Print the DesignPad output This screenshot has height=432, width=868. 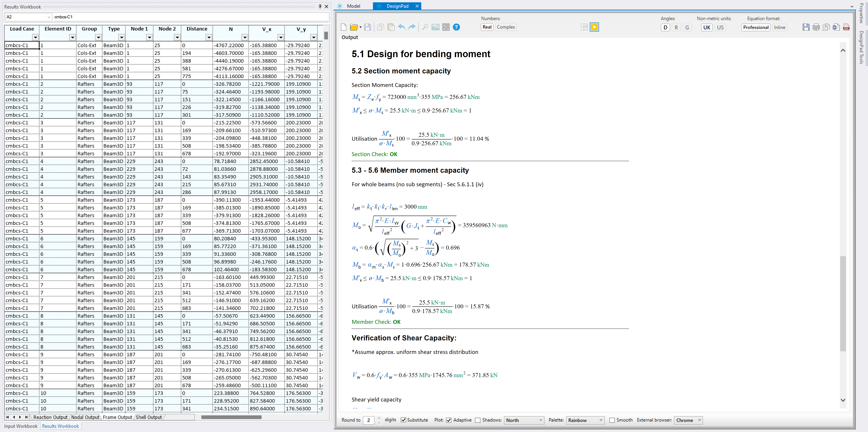[x=816, y=27]
